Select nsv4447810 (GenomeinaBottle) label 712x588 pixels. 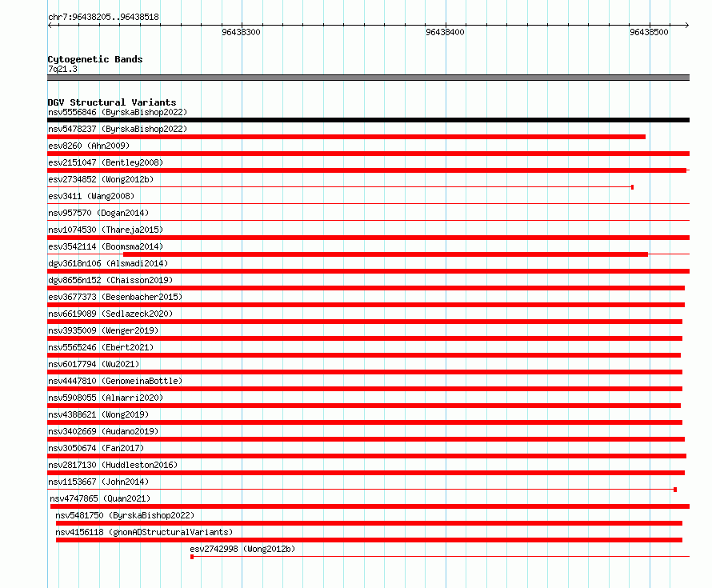coord(115,381)
